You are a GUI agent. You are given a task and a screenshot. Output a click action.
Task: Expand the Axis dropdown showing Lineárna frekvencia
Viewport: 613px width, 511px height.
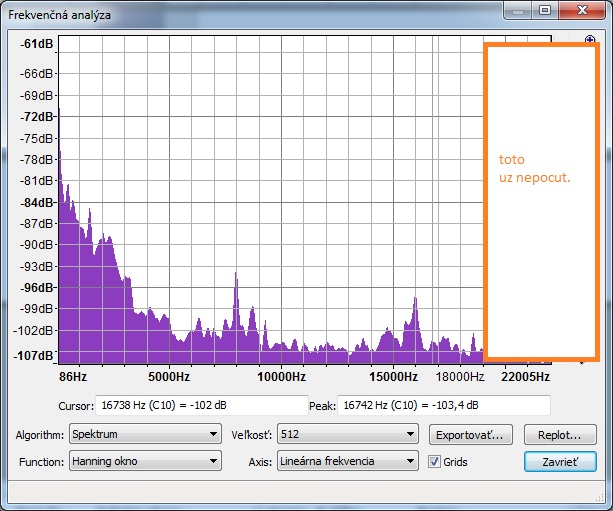coord(348,462)
